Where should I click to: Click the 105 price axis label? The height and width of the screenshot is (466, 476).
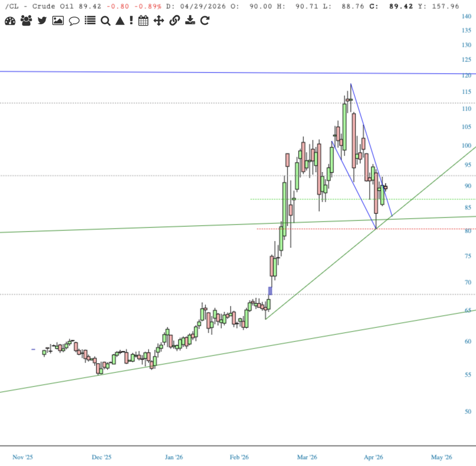coord(466,127)
